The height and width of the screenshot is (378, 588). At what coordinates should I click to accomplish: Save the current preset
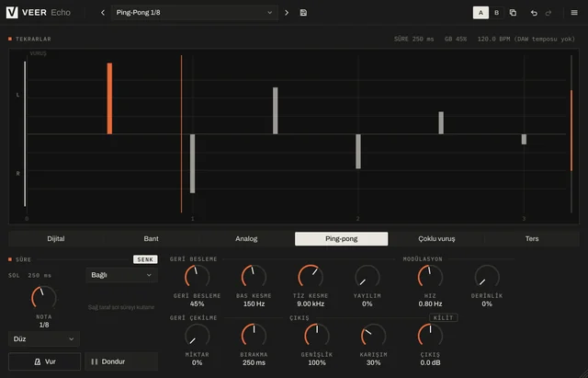303,12
